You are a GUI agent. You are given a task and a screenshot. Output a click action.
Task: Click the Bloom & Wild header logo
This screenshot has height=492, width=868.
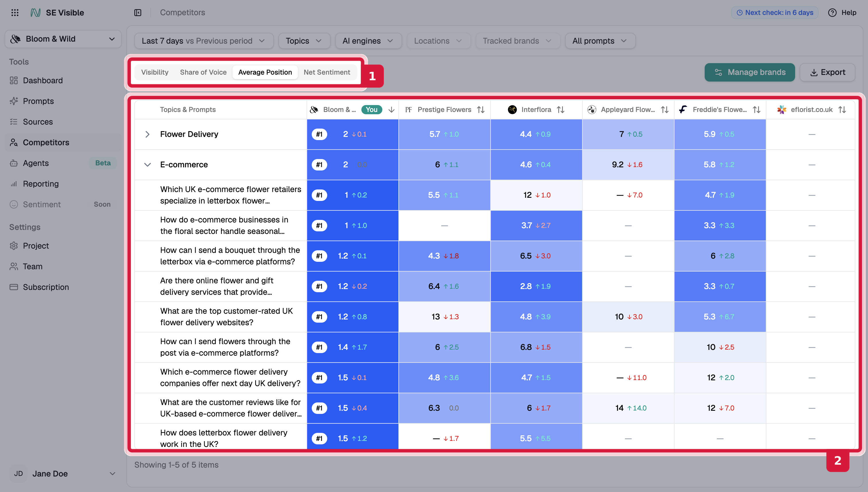point(314,109)
